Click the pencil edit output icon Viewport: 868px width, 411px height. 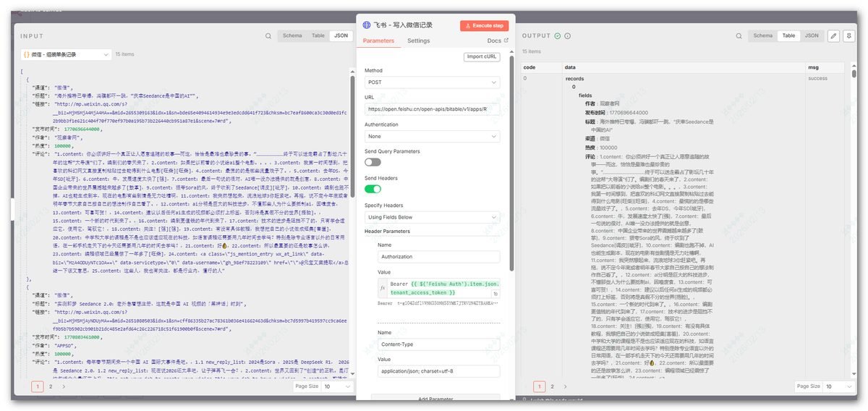pos(833,35)
